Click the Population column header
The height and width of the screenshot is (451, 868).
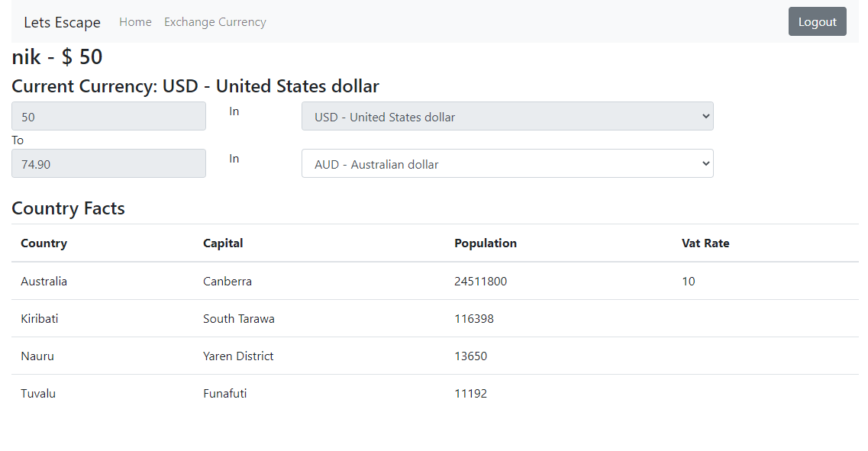(485, 243)
